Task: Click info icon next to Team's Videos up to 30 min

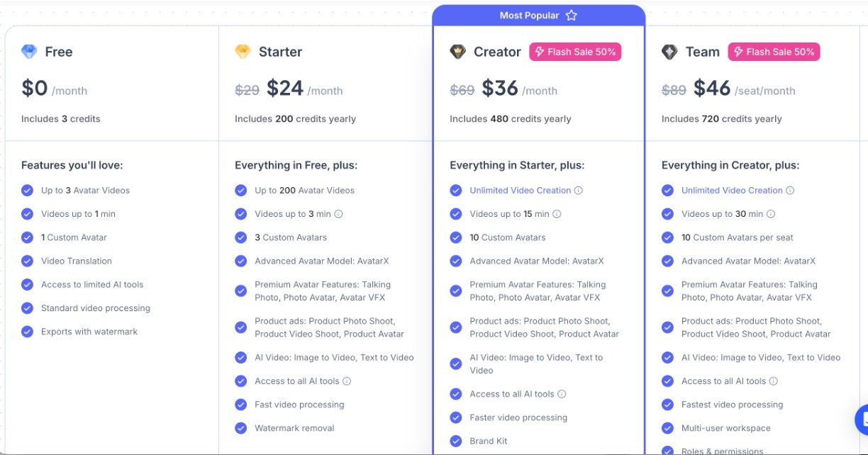Action: pyautogui.click(x=771, y=214)
